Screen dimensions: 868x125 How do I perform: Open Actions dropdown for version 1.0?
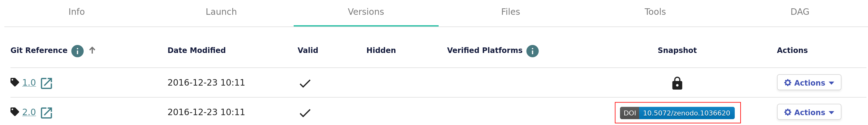(808, 83)
